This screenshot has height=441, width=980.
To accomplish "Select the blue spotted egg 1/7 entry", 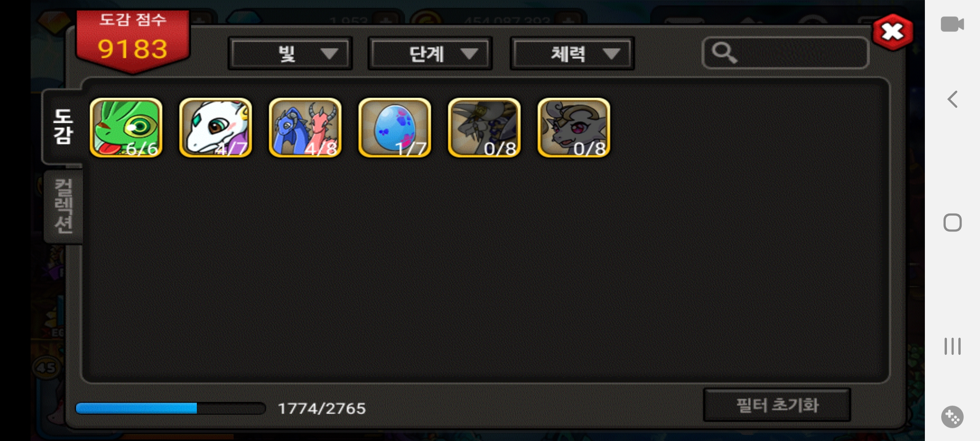I will [395, 127].
